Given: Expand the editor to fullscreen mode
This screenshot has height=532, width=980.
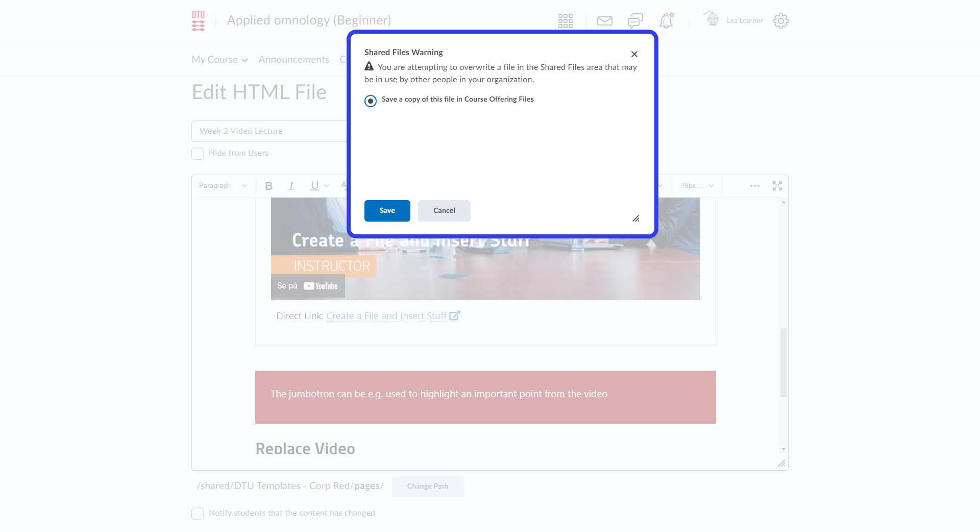Looking at the screenshot, I should point(777,186).
